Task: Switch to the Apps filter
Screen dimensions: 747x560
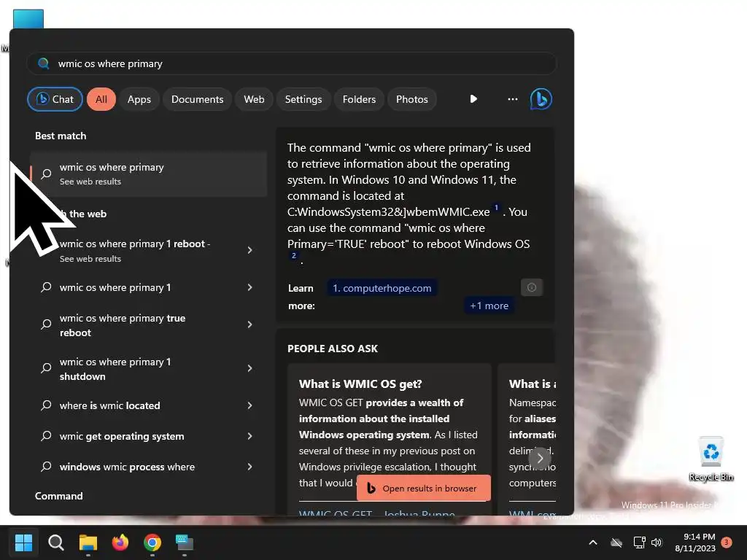Action: pos(139,99)
